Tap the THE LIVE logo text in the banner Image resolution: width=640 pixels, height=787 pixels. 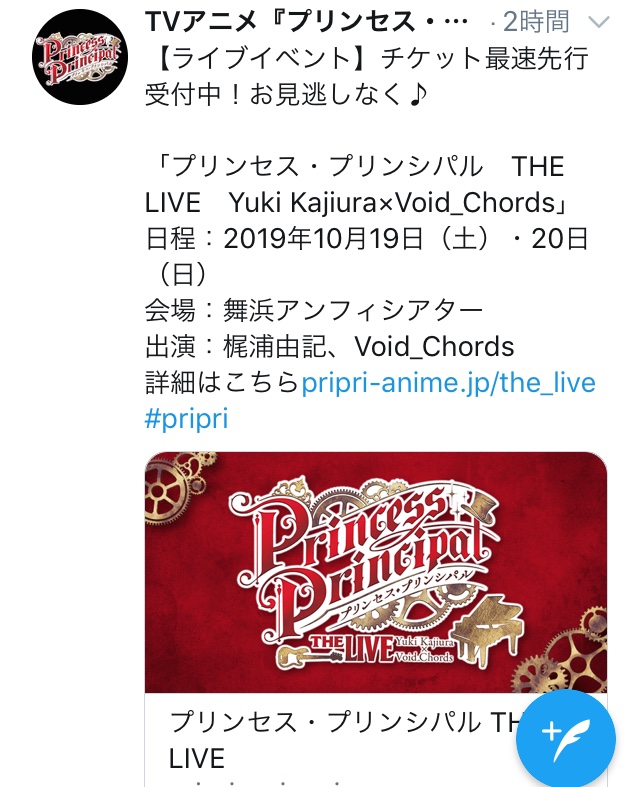[x=351, y=648]
